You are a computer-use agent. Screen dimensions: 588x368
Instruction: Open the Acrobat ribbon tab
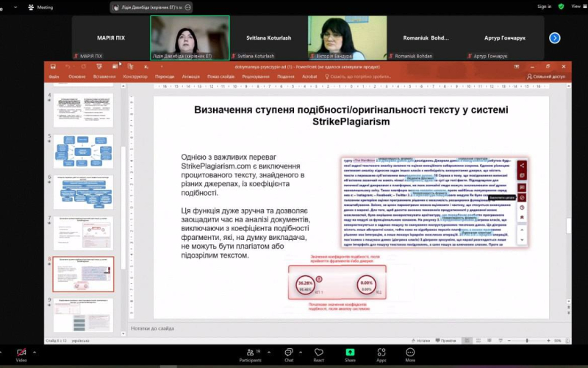click(309, 77)
